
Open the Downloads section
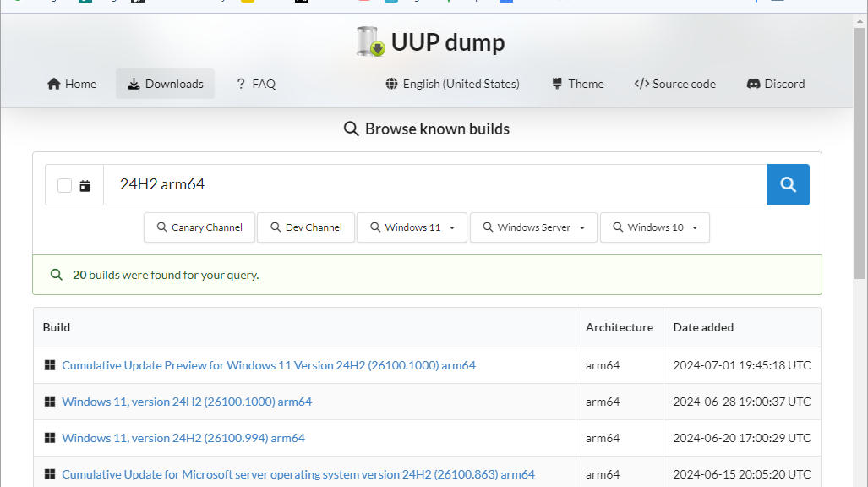pyautogui.click(x=165, y=84)
